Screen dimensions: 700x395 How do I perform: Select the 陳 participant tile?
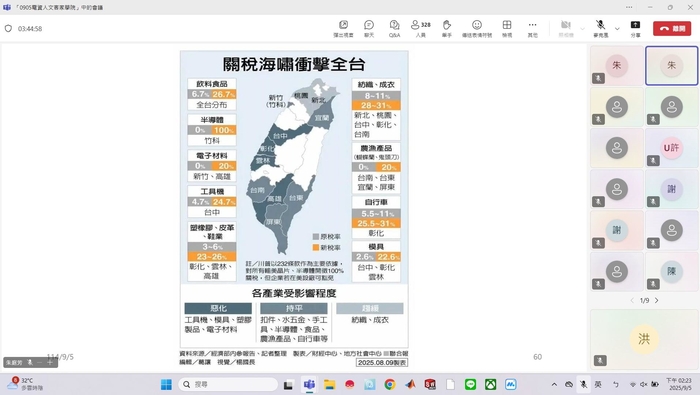[671, 271]
